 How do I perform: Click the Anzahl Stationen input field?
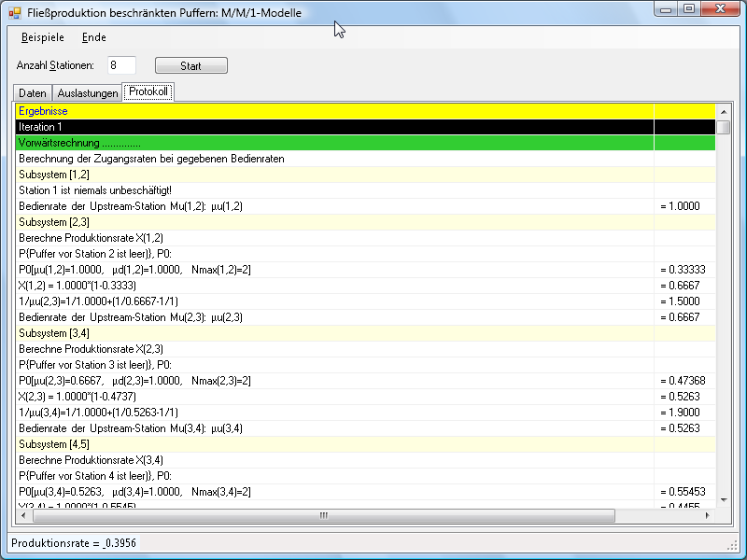point(121,65)
